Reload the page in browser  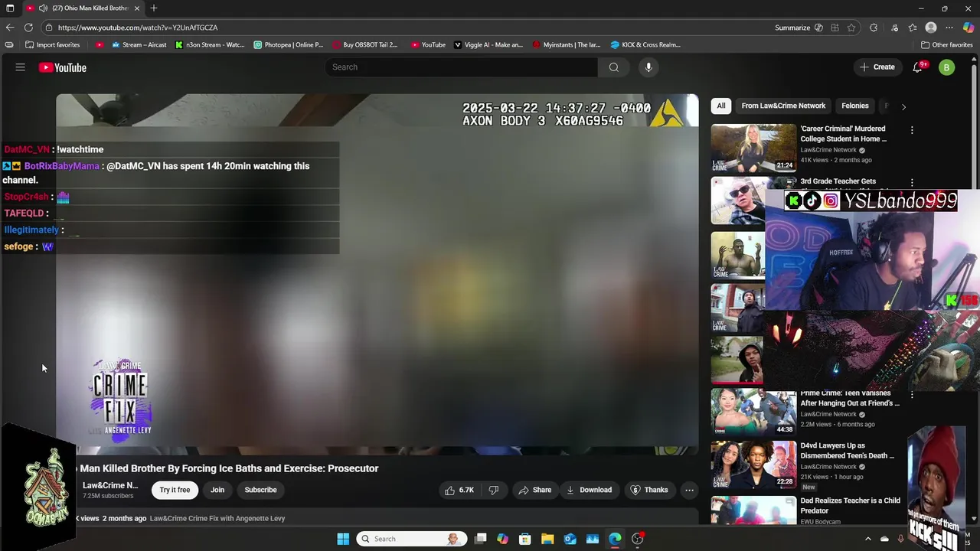coord(29,28)
